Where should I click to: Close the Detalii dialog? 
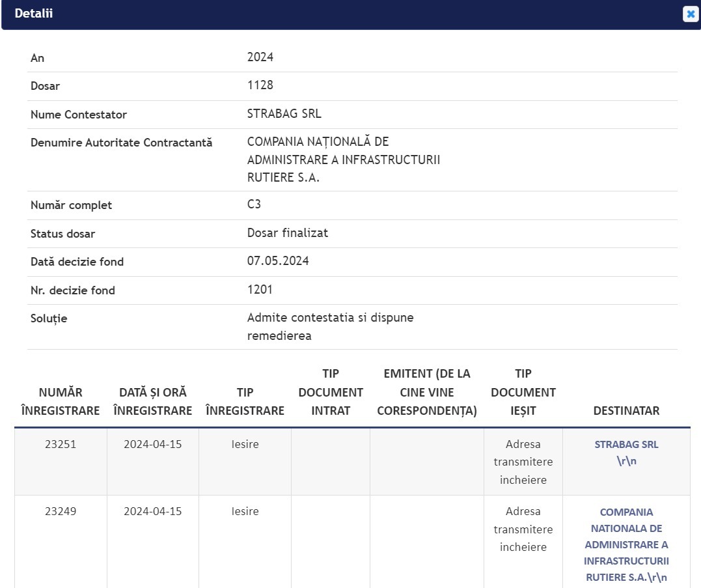tap(691, 14)
